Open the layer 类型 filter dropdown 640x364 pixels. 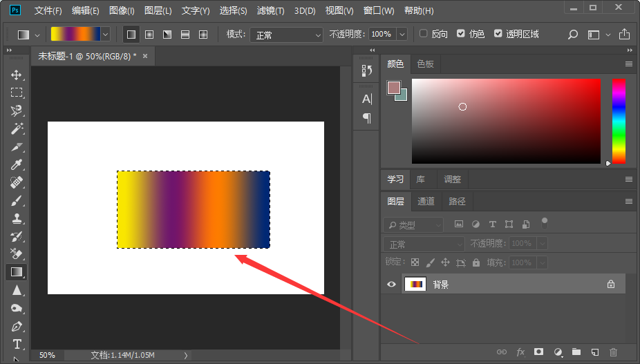coord(413,224)
